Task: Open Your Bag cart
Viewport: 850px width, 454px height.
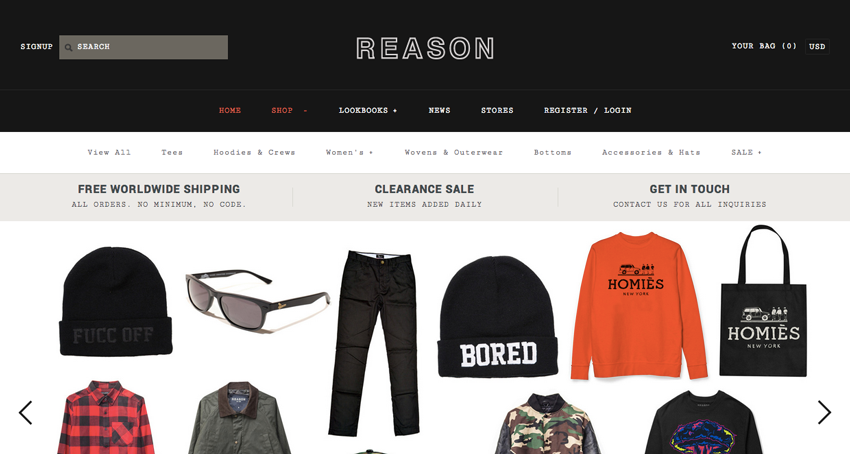Action: [764, 46]
